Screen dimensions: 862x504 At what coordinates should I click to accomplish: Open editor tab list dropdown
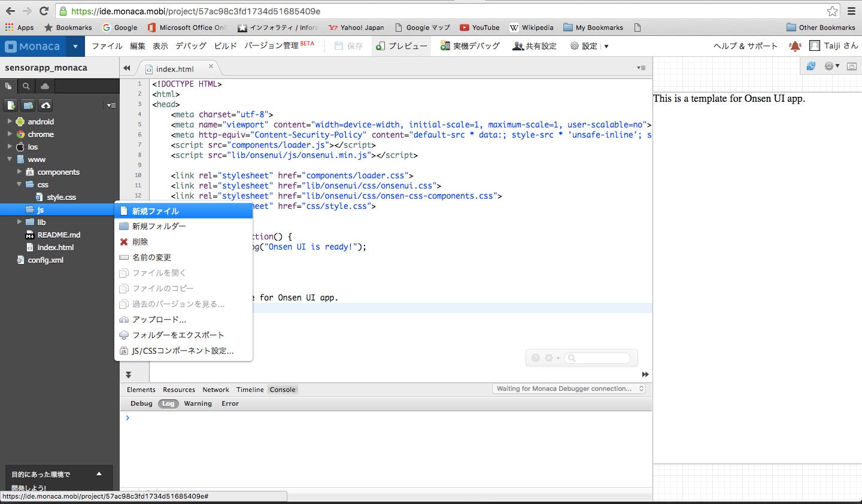coord(641,68)
